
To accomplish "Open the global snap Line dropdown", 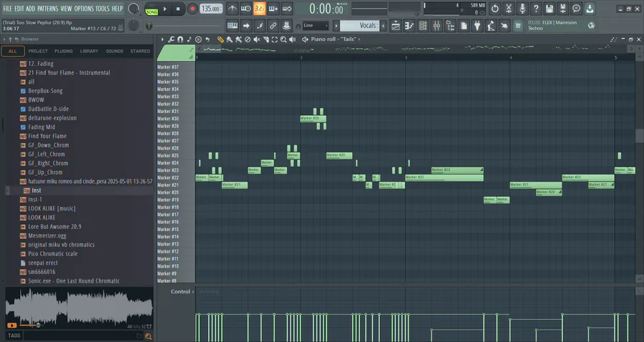I will coord(316,26).
